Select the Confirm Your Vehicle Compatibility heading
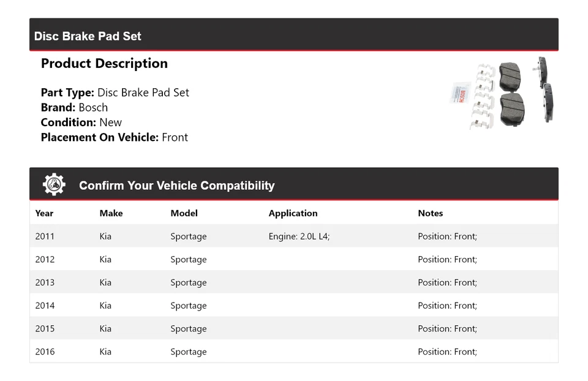588x381 pixels. pyautogui.click(x=176, y=186)
